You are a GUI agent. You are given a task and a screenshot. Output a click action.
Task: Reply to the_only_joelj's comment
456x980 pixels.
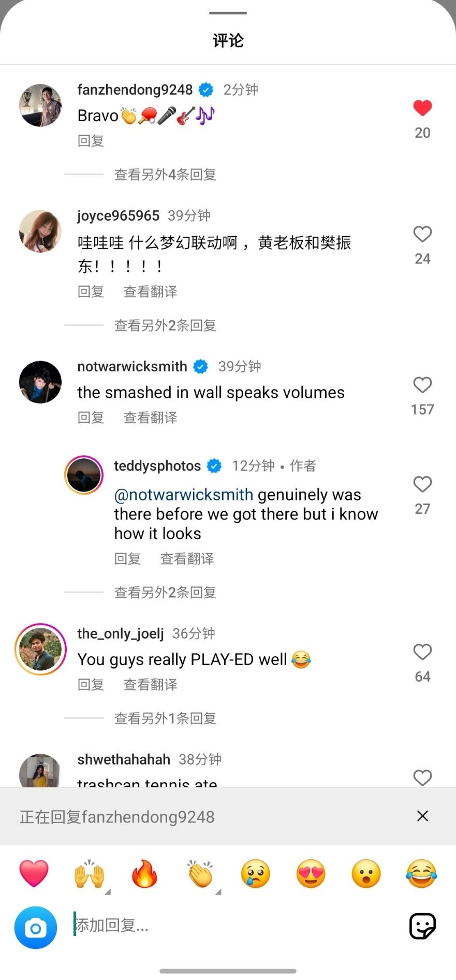[91, 685]
